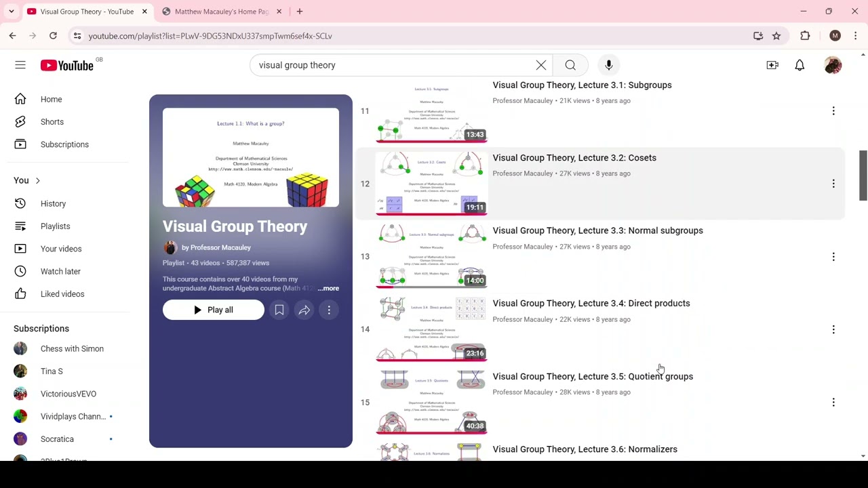Image resolution: width=868 pixels, height=488 pixels.
Task: Open the account avatar menu
Action: point(833,65)
